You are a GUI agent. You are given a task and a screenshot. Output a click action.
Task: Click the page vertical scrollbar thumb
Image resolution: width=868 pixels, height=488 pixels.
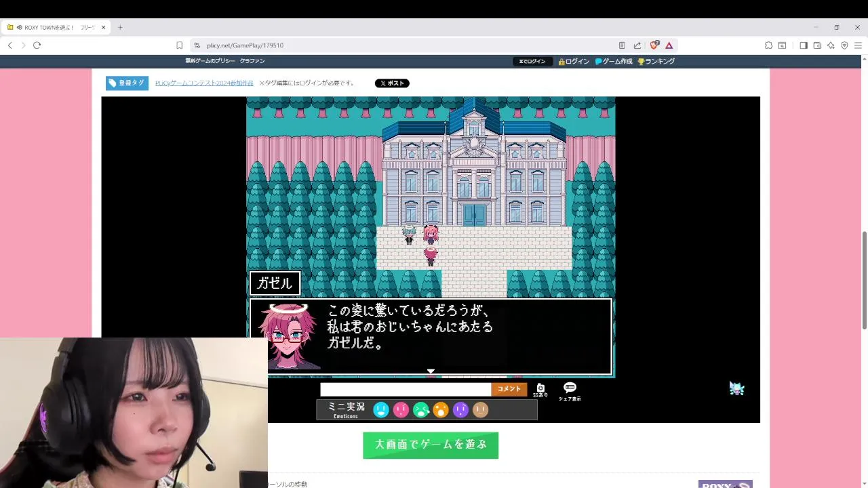pyautogui.click(x=864, y=281)
